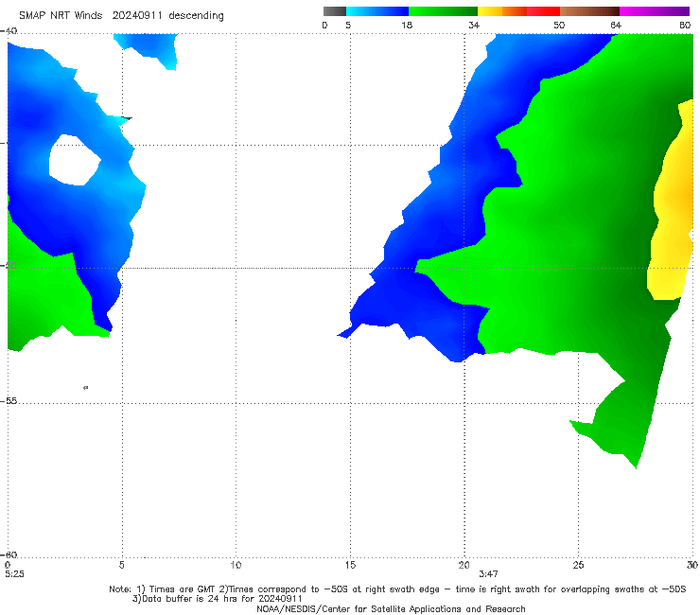Click the white hole inside the left blue region

pos(74,160)
